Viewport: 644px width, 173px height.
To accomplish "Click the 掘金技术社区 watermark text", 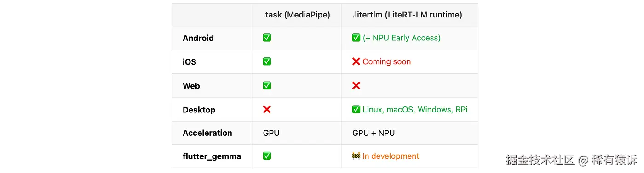I will pyautogui.click(x=540, y=160).
